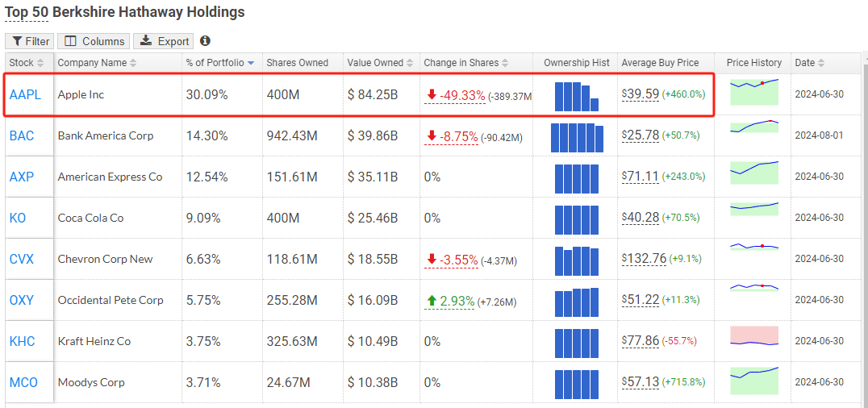Viewport: 868px width, 408px height.
Task: Click Bank America's $25.78 buy price
Action: 641,135
